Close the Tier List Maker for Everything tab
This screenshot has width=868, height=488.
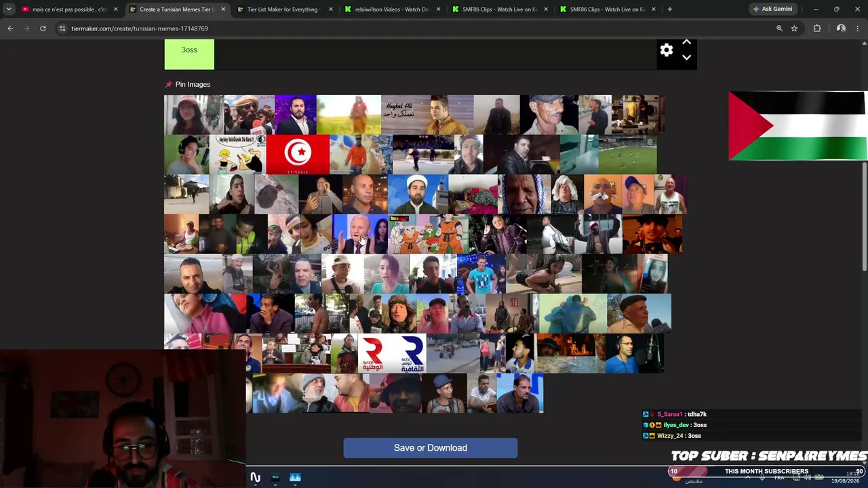click(x=331, y=9)
